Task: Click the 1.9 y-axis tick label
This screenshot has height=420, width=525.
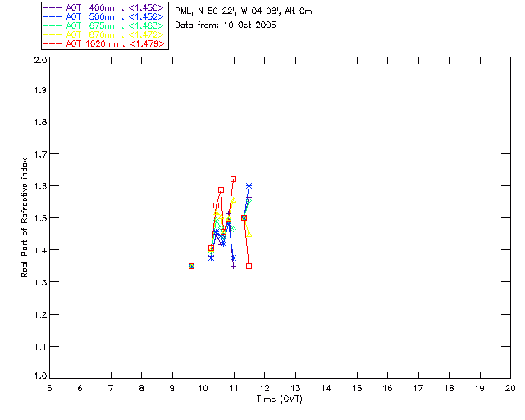Action: pos(40,89)
